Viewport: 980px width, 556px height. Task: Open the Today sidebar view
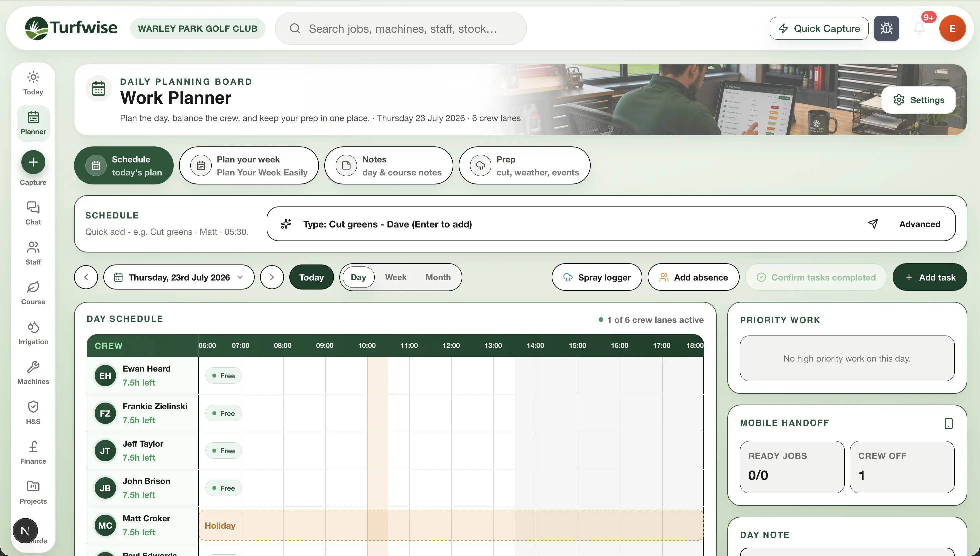click(33, 83)
